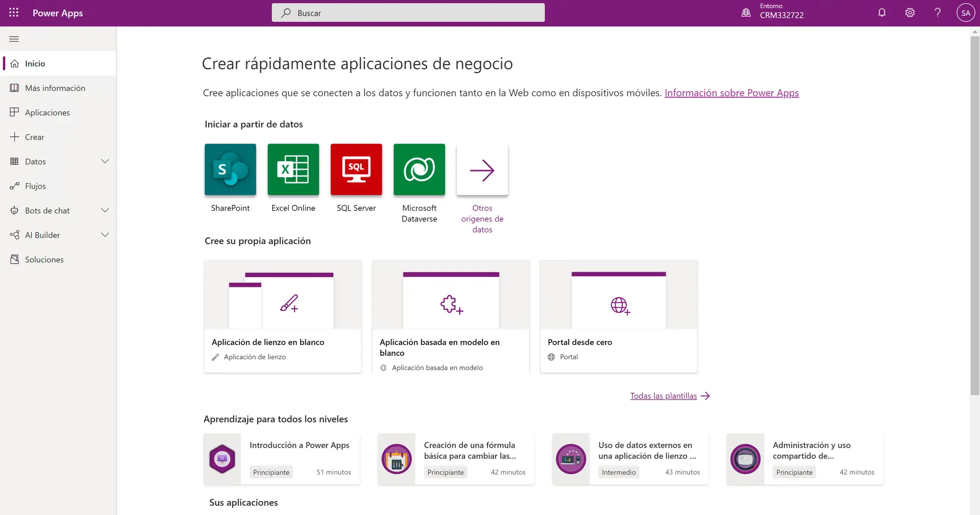Image resolution: width=980 pixels, height=515 pixels.
Task: Open the Aplicación de lienzo en blanco card
Action: coord(283,316)
